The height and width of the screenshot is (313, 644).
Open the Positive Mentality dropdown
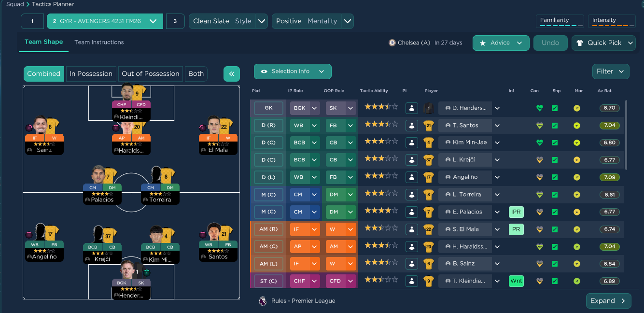pos(313,21)
